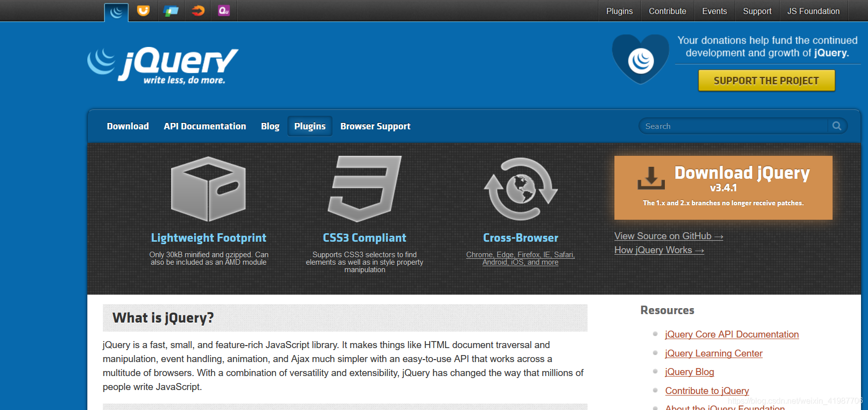
Task: Click the jQuery logo
Action: [163, 66]
